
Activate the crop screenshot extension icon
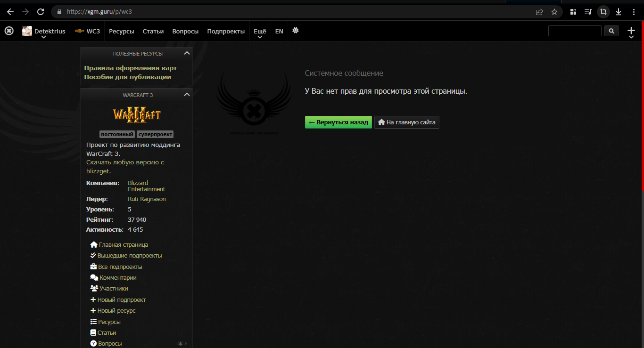(x=603, y=12)
